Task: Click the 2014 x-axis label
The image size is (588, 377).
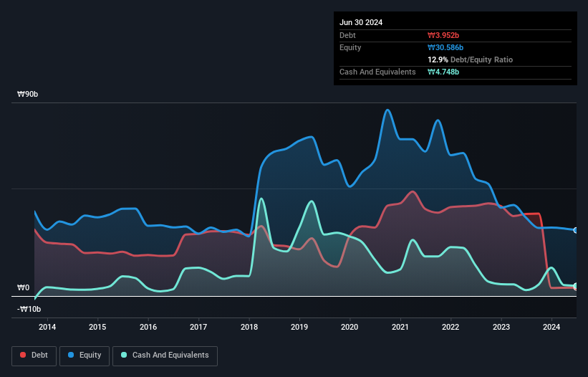Action: click(x=47, y=328)
